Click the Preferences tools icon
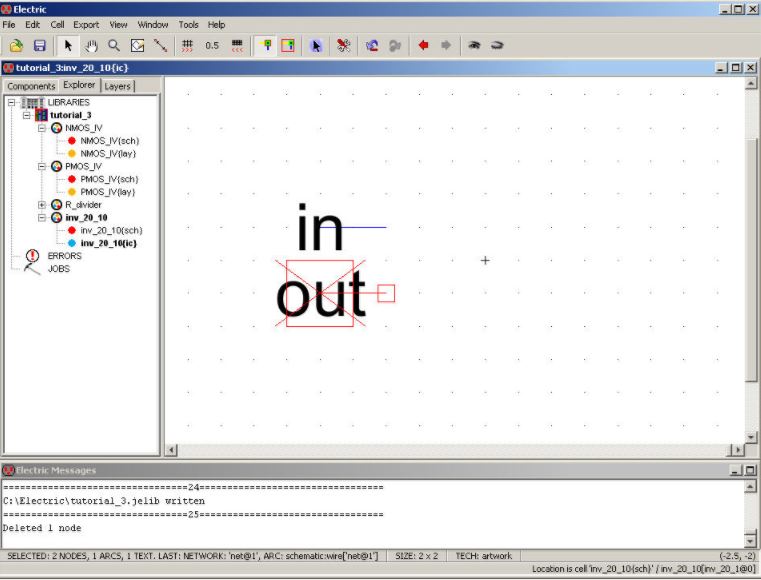This screenshot has width=761, height=580. pyautogui.click(x=343, y=45)
